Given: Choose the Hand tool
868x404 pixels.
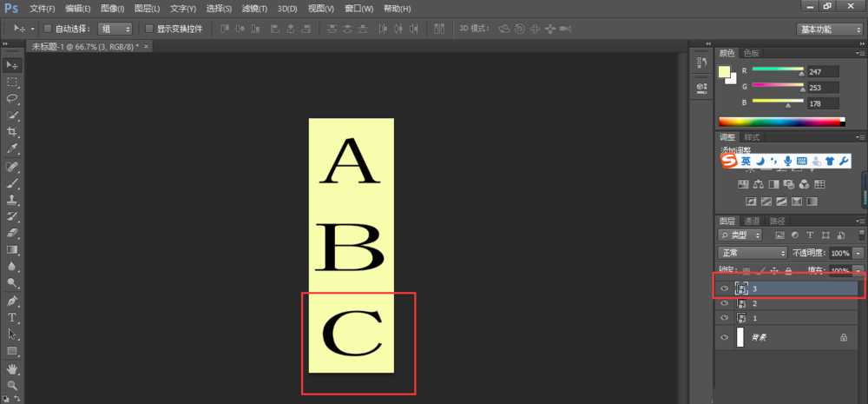Looking at the screenshot, I should pos(12,368).
